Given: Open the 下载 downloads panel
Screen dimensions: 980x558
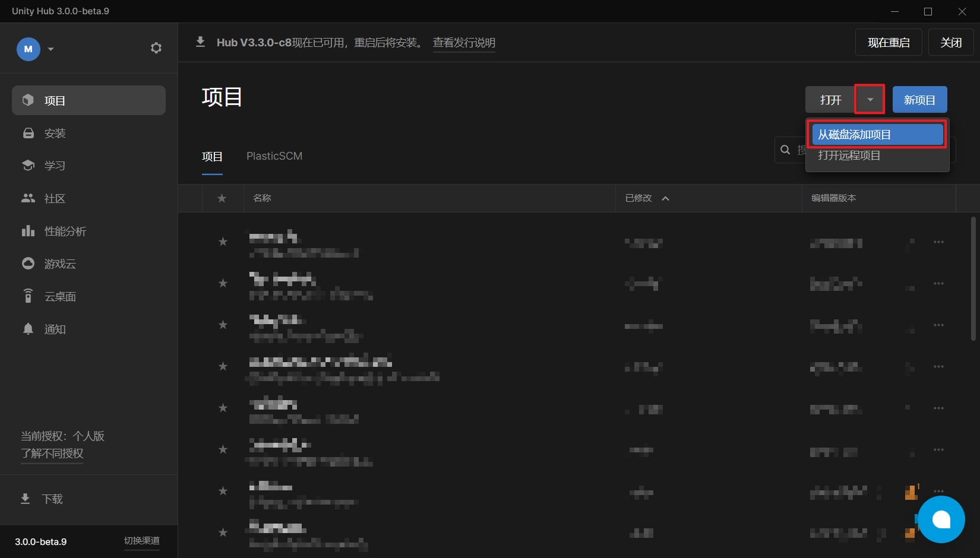Looking at the screenshot, I should (x=42, y=499).
